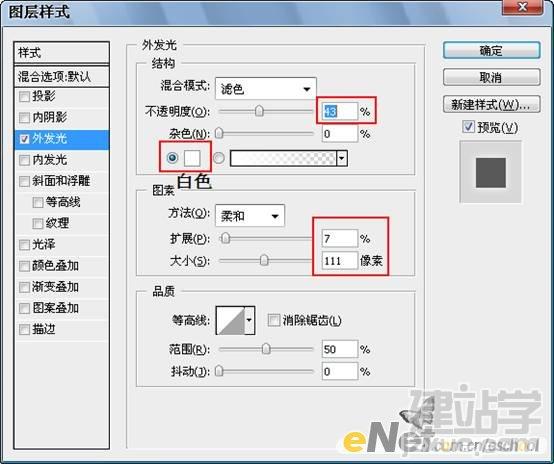
Task: Click the transparent gradient preview bar
Action: coord(283,158)
